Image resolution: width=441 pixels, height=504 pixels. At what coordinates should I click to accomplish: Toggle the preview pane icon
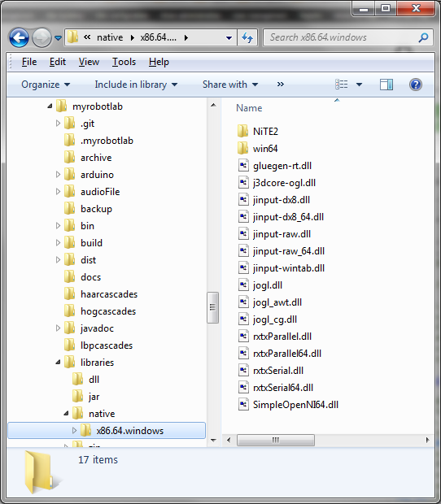pyautogui.click(x=386, y=85)
